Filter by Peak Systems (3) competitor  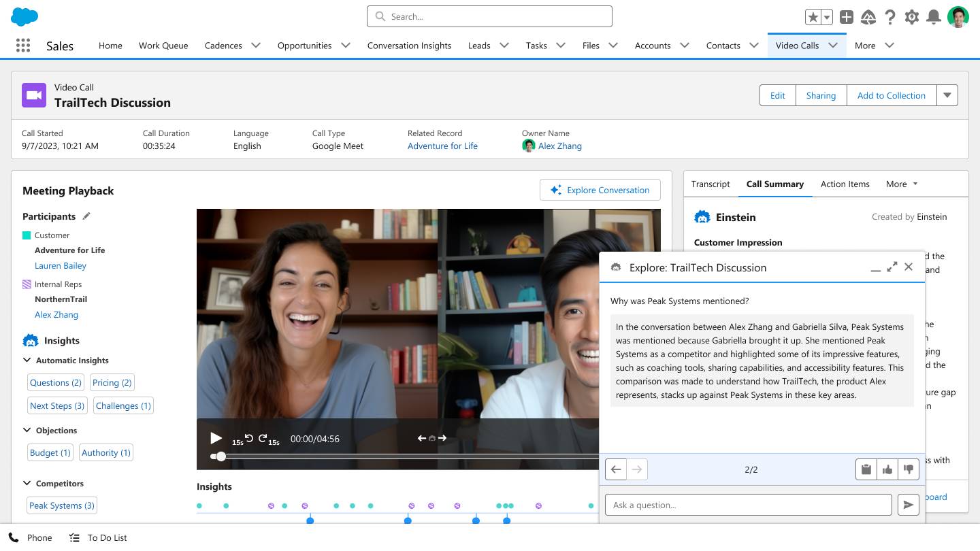62,505
